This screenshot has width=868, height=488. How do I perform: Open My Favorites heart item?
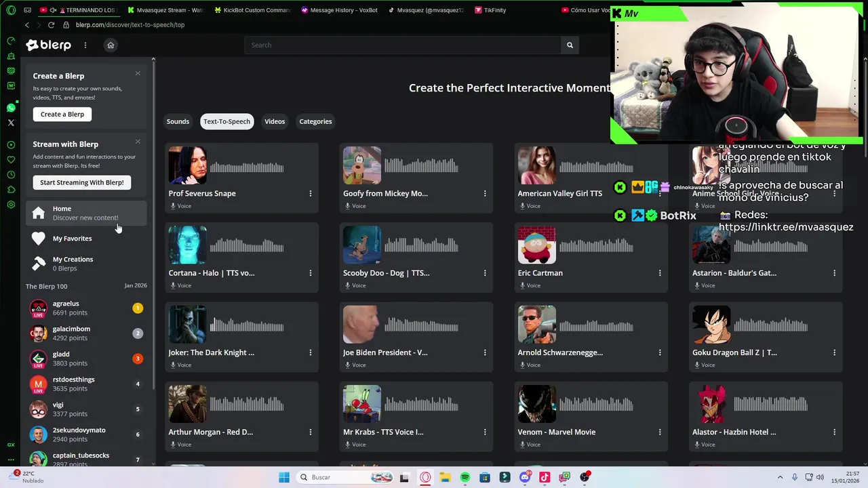coord(86,239)
